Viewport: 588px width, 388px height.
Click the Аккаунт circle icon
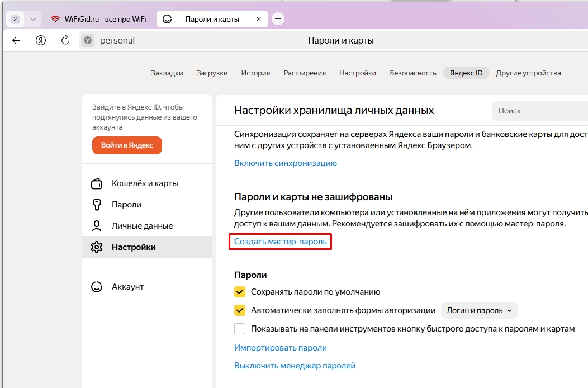(97, 287)
